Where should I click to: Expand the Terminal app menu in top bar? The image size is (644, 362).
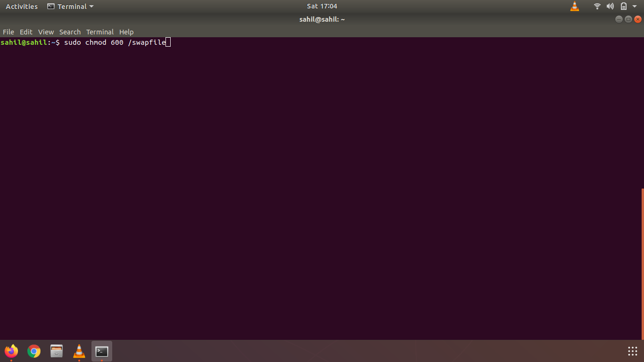coord(71,7)
